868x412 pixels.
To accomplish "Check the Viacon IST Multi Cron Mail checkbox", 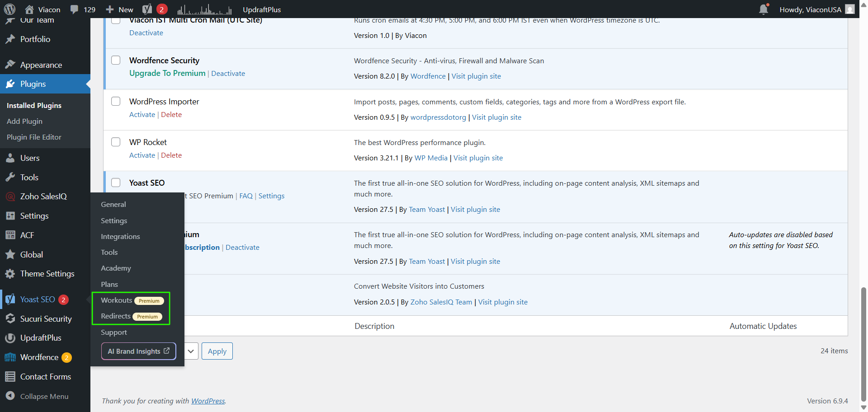I will 116,20.
